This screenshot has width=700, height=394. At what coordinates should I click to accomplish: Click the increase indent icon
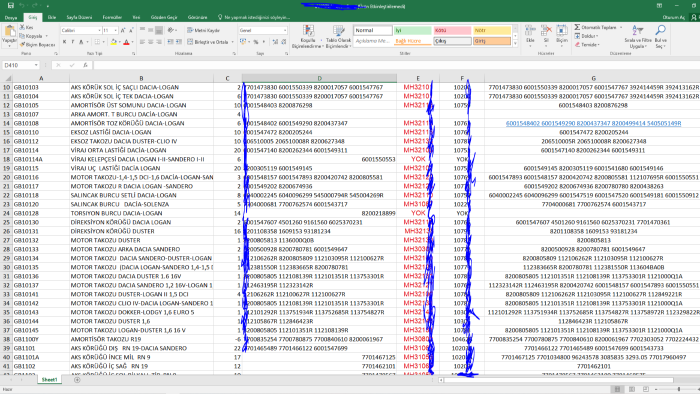[x=179, y=41]
